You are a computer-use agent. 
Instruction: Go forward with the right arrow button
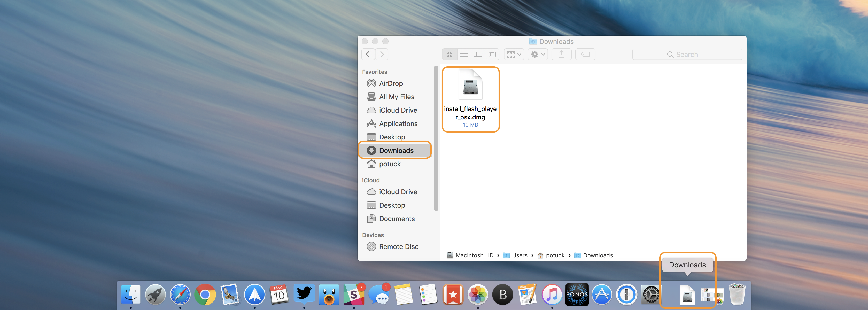coord(382,54)
